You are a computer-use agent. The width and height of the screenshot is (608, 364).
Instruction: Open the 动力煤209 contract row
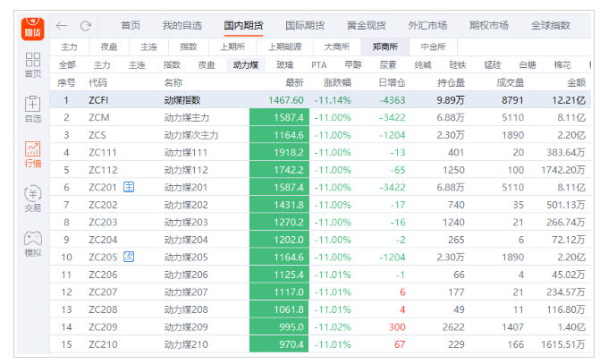[186, 327]
